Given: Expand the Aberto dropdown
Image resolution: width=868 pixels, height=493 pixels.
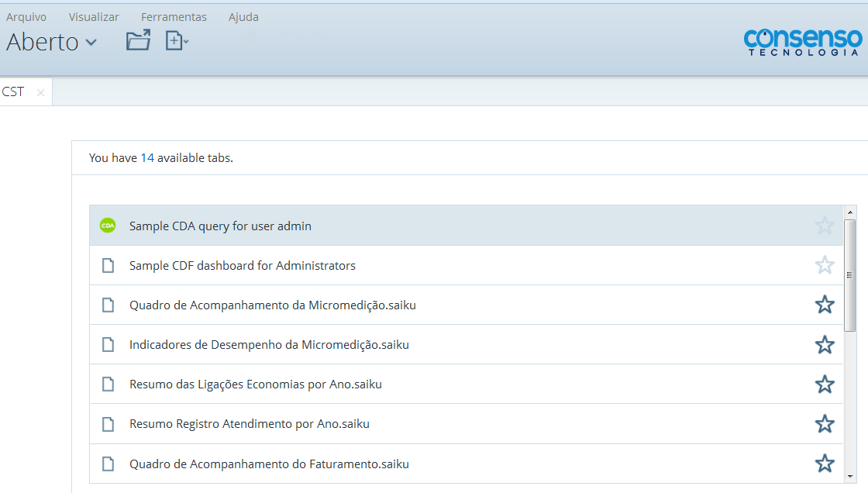Looking at the screenshot, I should [x=52, y=43].
